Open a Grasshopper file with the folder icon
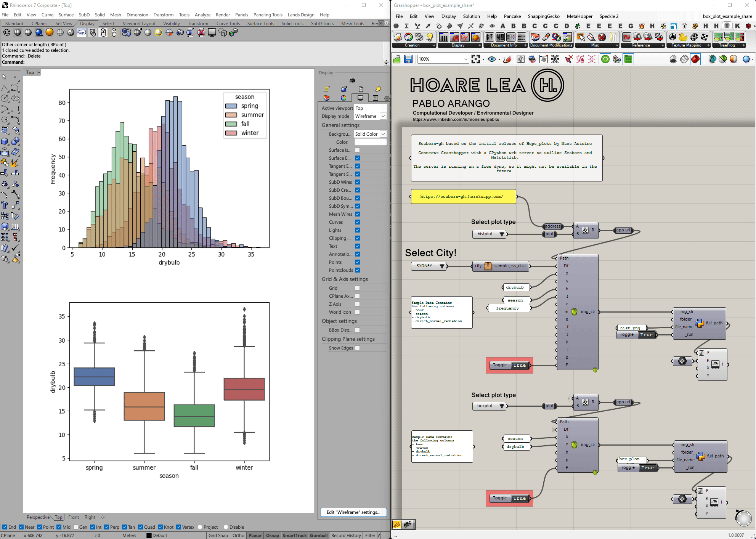This screenshot has width=756, height=539. [397, 59]
